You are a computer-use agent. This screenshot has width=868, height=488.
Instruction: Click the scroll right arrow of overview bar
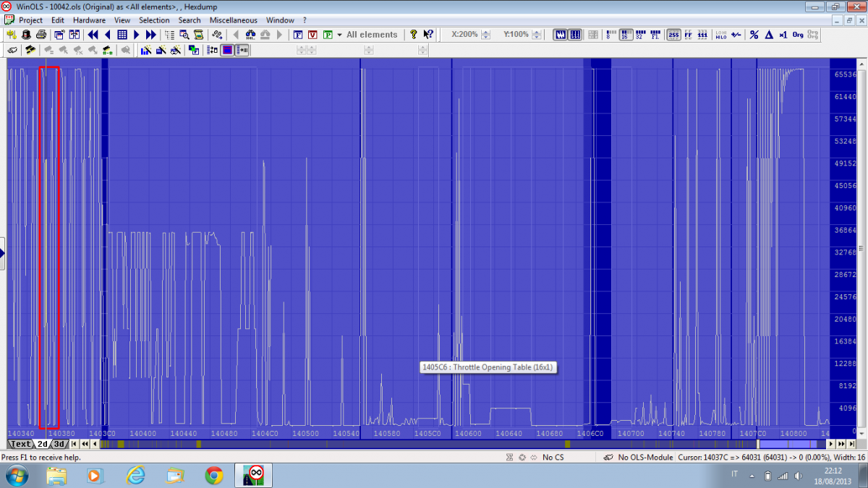[x=830, y=444]
